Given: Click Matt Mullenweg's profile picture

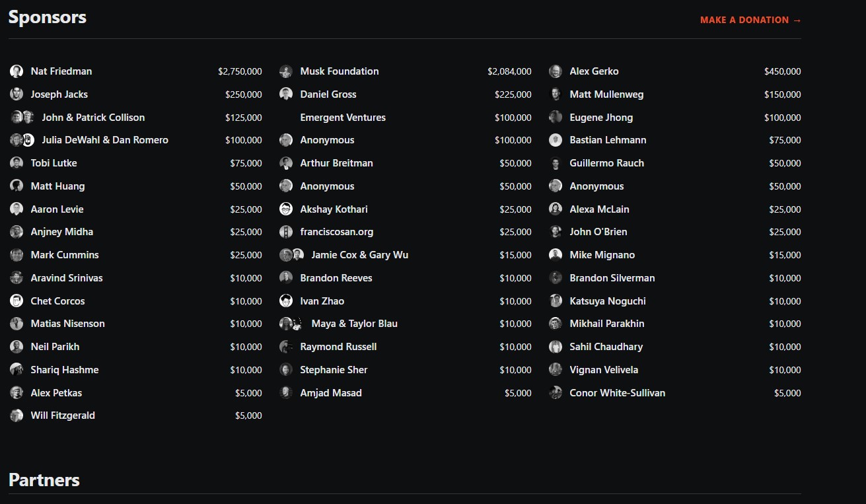Looking at the screenshot, I should (556, 94).
